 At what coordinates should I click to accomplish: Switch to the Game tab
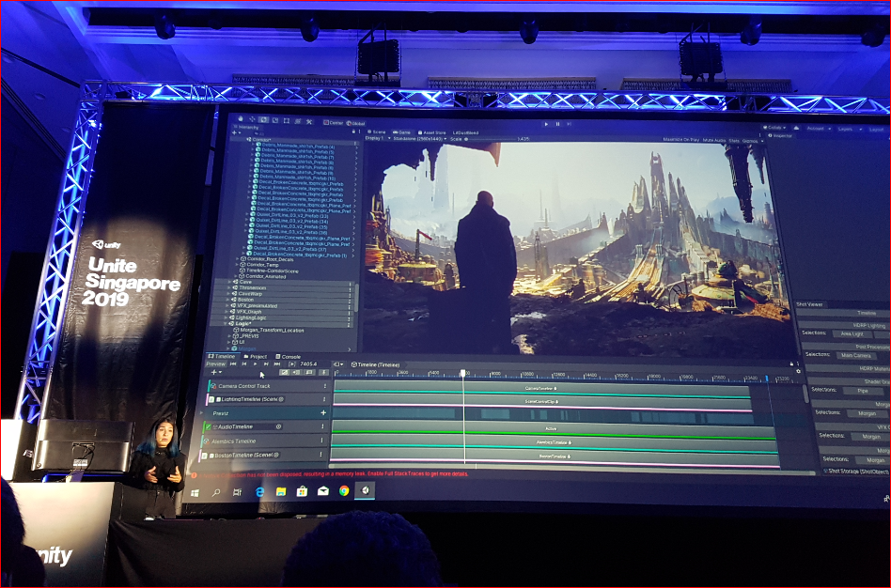[401, 132]
